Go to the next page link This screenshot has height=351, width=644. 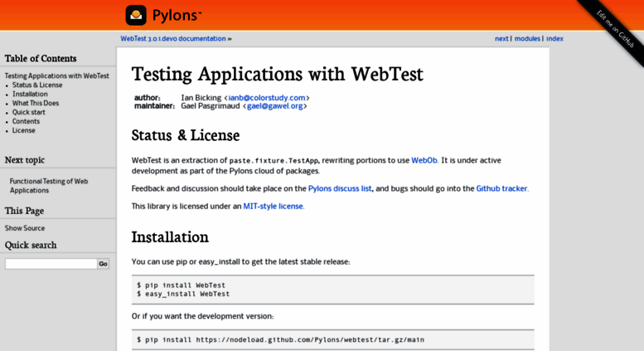coord(501,39)
